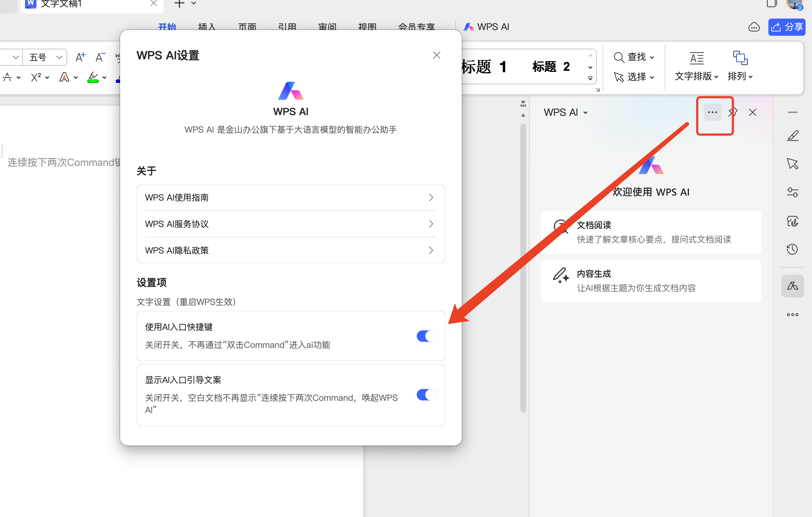Viewport: 812px width, 517px height.
Task: Open properties sliders icon in right sidebar
Action: pos(792,192)
